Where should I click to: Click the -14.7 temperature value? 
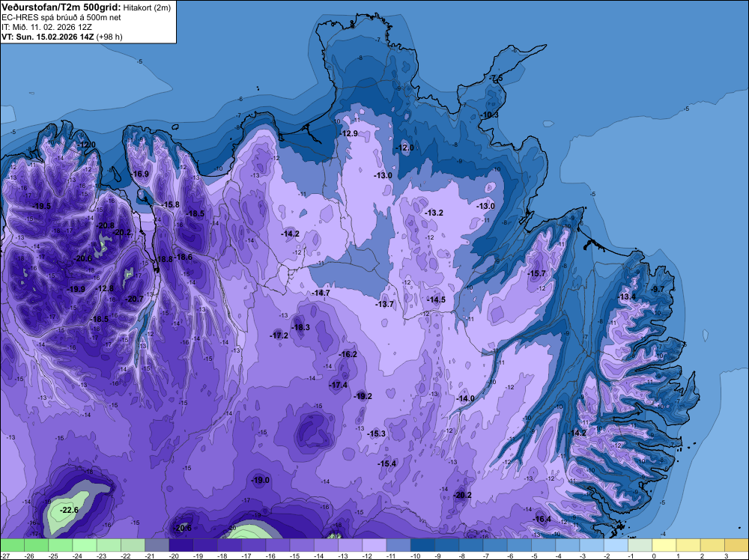pyautogui.click(x=320, y=293)
